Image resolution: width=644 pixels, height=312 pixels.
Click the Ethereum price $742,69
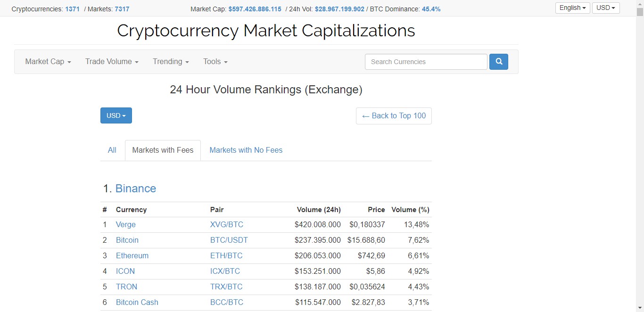click(372, 256)
